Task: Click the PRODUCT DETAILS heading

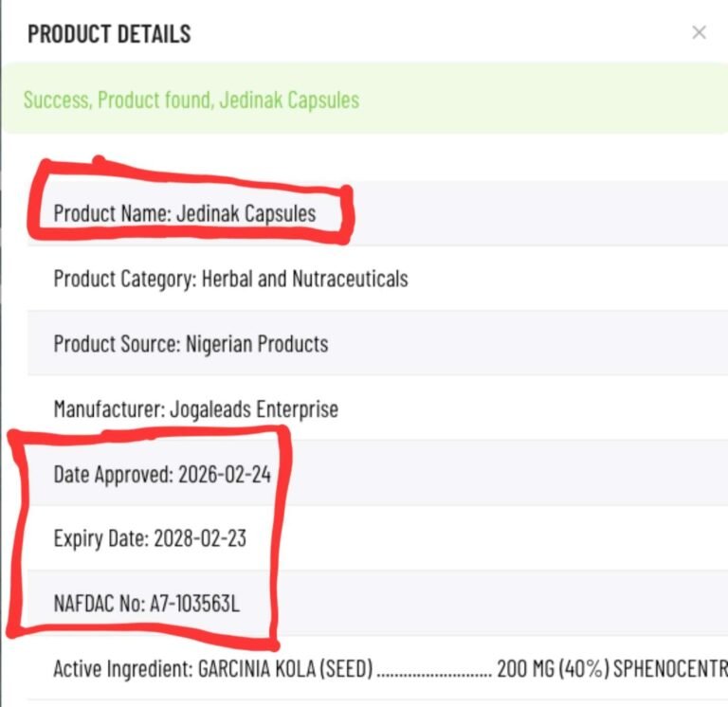Action: click(x=109, y=34)
